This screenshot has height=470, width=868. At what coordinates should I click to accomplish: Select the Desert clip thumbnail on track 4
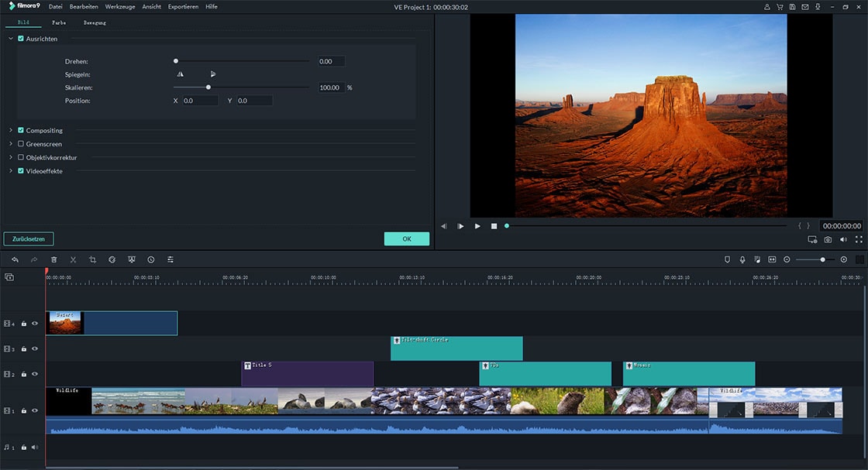[x=65, y=323]
